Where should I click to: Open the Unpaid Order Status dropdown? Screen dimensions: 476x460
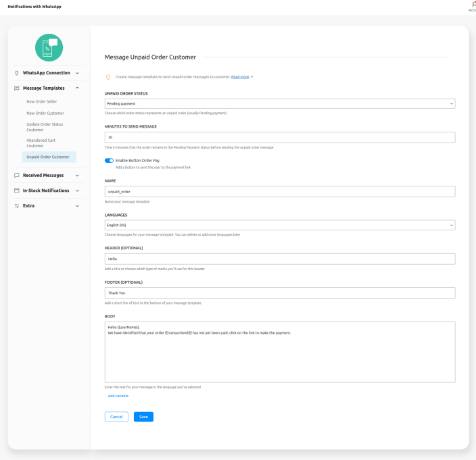[x=280, y=103]
